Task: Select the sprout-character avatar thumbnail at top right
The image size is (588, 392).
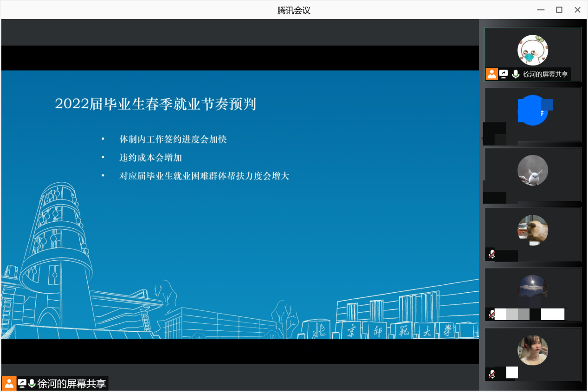Action: coord(532,49)
